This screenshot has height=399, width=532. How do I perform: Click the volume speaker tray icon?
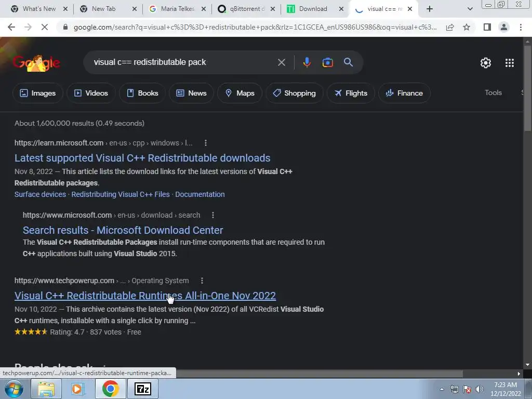479,389
